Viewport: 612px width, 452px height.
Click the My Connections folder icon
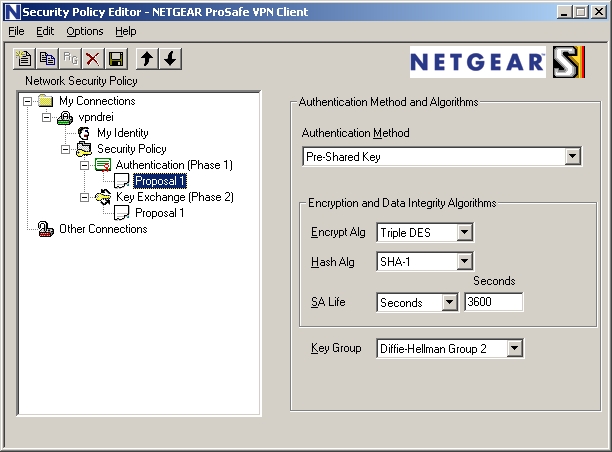tap(46, 101)
